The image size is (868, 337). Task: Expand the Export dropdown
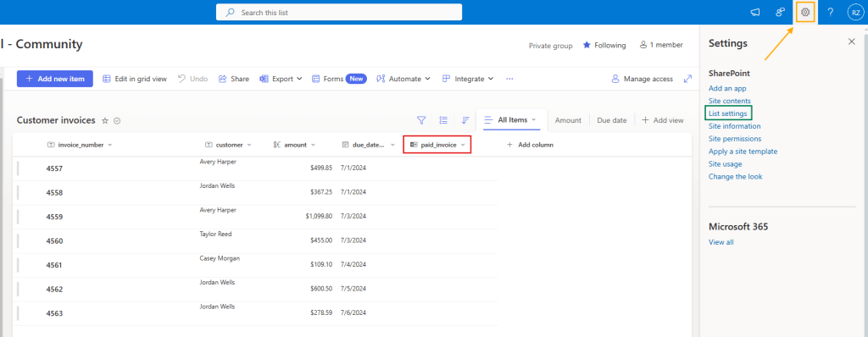[x=281, y=79]
